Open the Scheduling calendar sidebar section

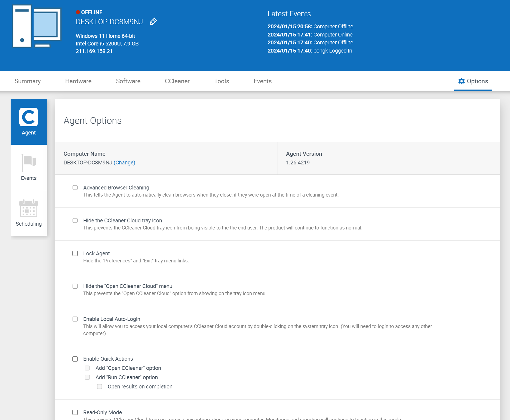(29, 213)
